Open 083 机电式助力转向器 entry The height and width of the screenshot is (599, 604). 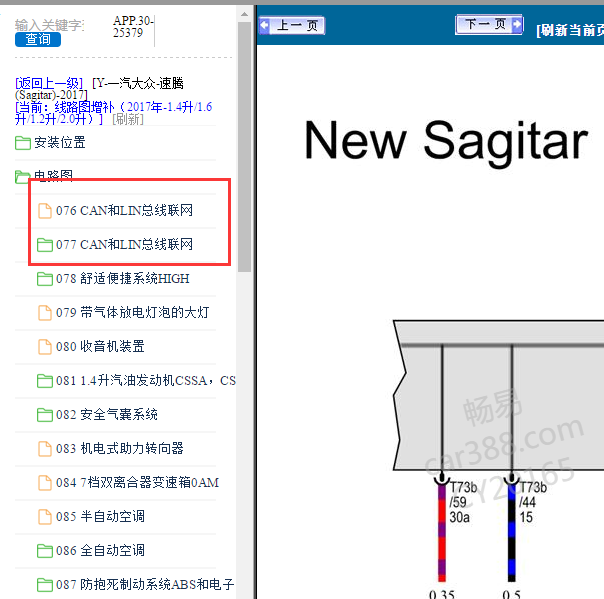tap(119, 448)
